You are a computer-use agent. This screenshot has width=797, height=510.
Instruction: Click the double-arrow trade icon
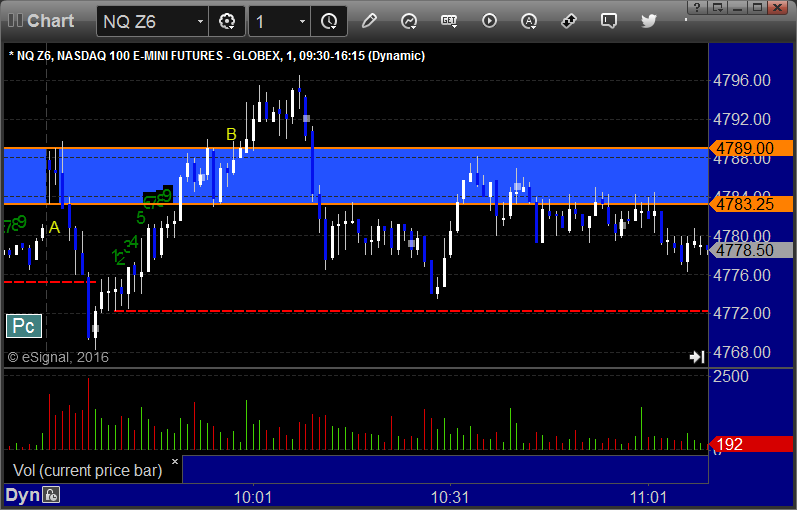[x=569, y=21]
